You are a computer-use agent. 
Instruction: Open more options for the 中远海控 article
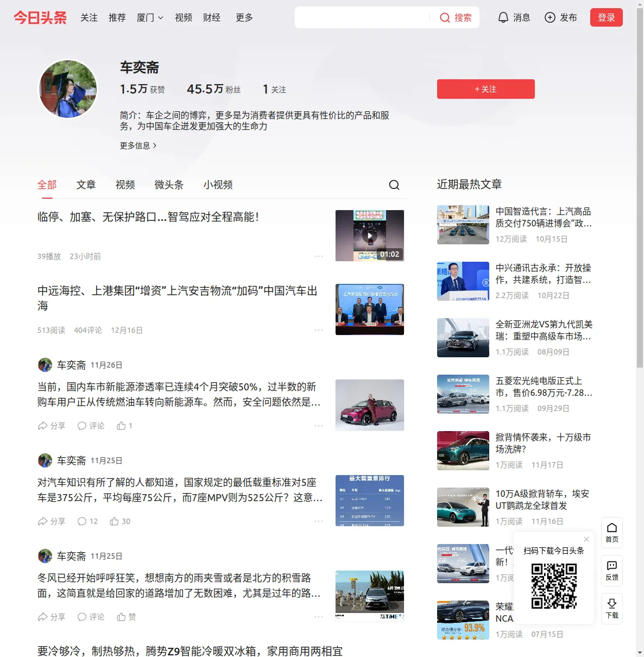[x=319, y=330]
